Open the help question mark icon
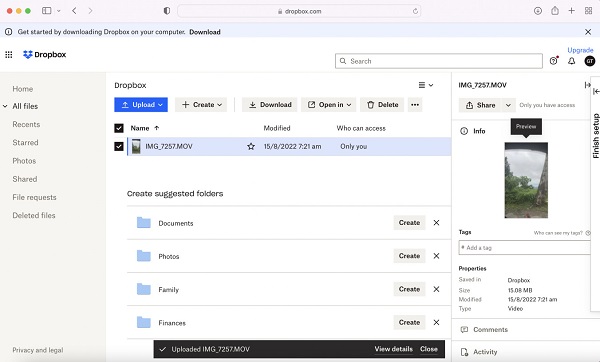This screenshot has height=362, width=600. [x=553, y=61]
